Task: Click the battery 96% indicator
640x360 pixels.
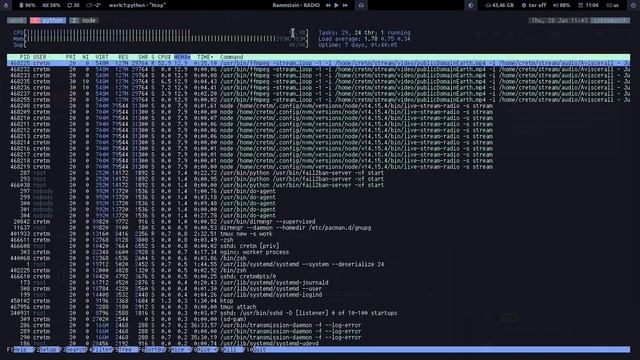Action: 27,5
